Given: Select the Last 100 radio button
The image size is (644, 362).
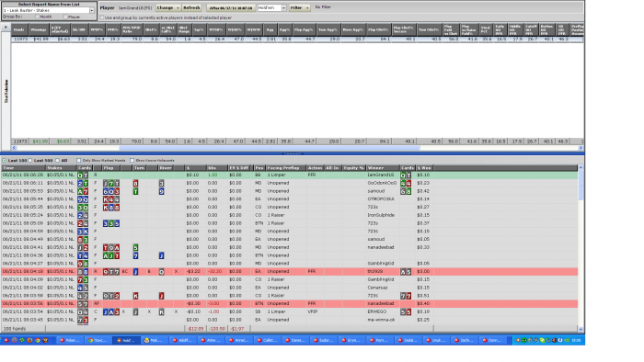Looking at the screenshot, I should 5,160.
